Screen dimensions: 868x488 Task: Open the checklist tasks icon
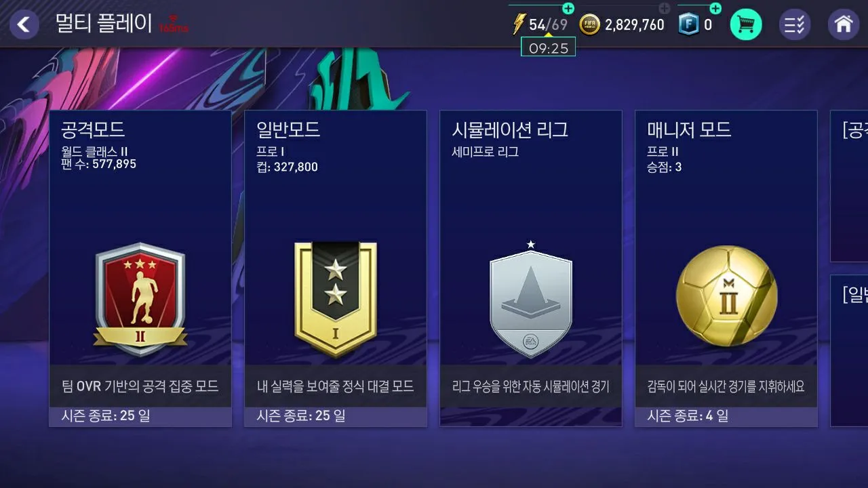click(794, 25)
